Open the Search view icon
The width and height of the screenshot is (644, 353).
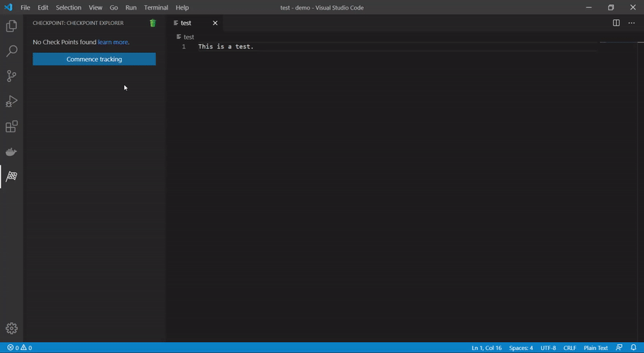(x=12, y=51)
